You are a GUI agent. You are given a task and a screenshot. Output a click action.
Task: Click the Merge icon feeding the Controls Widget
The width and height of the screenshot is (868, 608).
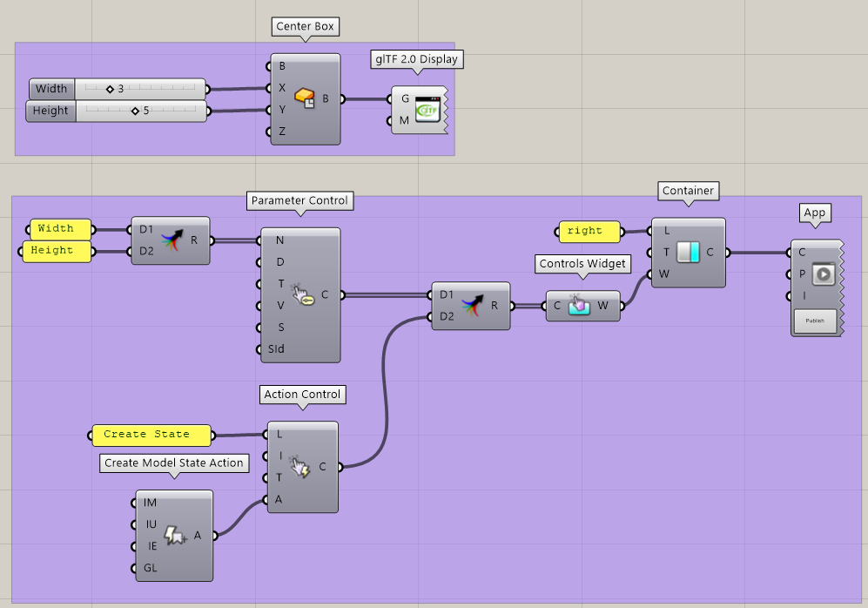tap(472, 306)
